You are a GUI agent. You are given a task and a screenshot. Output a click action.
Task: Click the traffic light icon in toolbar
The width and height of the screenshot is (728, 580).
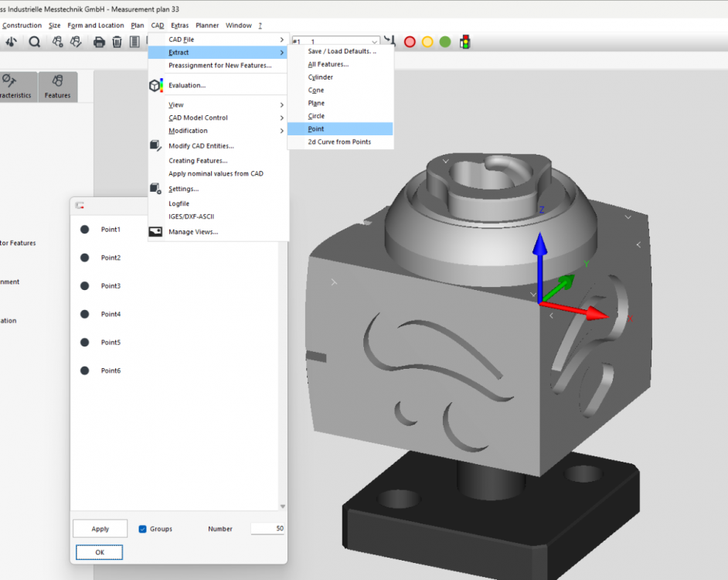pyautogui.click(x=465, y=42)
